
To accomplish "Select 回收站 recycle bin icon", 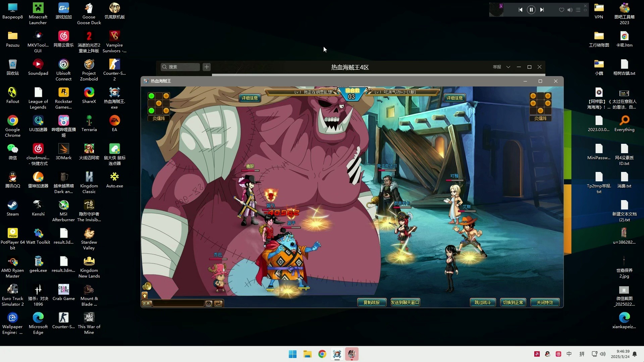I will tap(13, 67).
